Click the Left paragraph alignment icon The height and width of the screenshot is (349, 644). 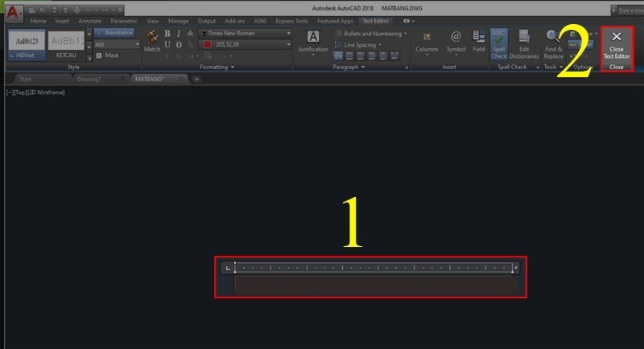[x=349, y=55]
